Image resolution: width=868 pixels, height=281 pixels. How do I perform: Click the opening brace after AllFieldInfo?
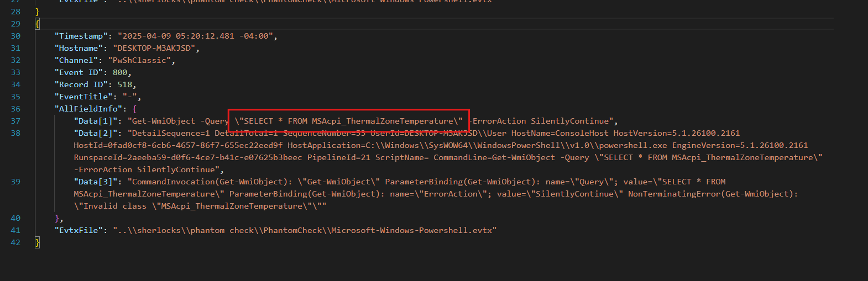coord(134,109)
